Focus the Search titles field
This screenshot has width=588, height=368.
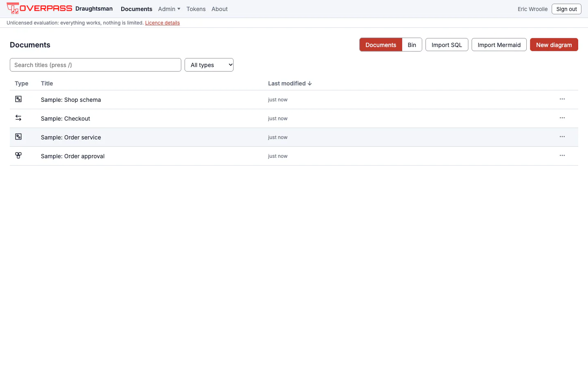(96, 65)
